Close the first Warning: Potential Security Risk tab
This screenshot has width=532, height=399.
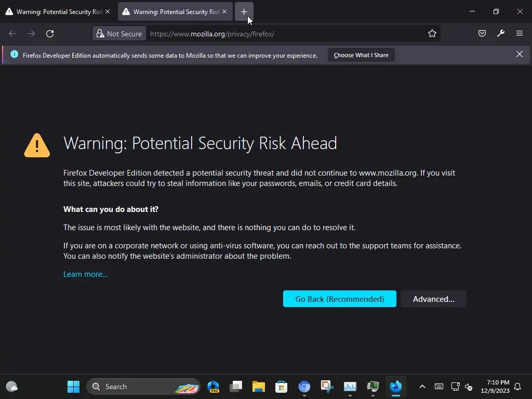point(108,11)
